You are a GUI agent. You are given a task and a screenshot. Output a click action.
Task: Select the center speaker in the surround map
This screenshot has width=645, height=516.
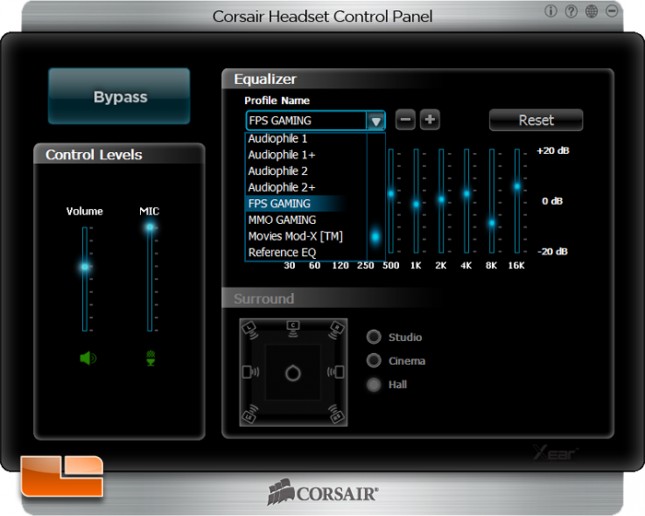point(293,328)
